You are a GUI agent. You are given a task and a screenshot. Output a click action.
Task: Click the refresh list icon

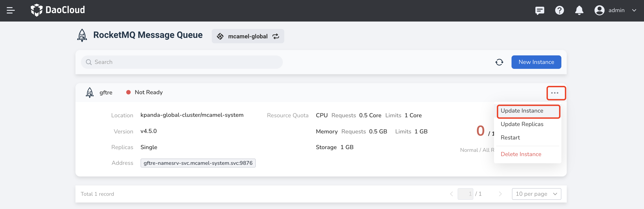[499, 62]
